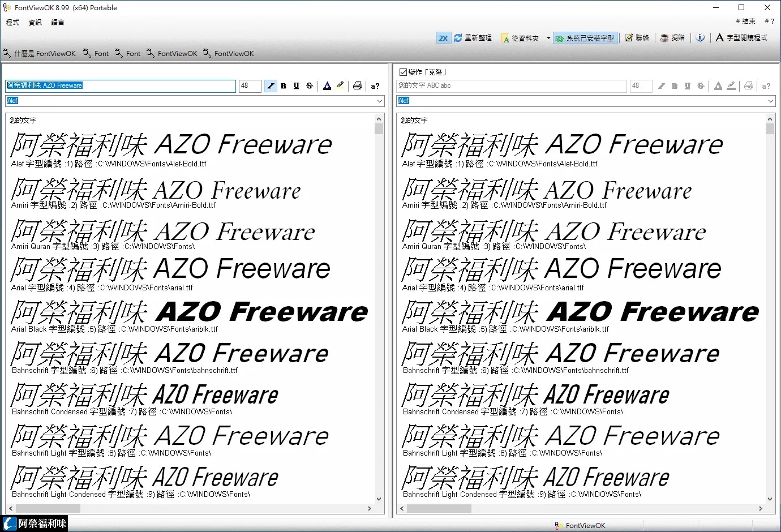This screenshot has height=532, width=781.
Task: Open the 程式 menu
Action: click(x=12, y=22)
